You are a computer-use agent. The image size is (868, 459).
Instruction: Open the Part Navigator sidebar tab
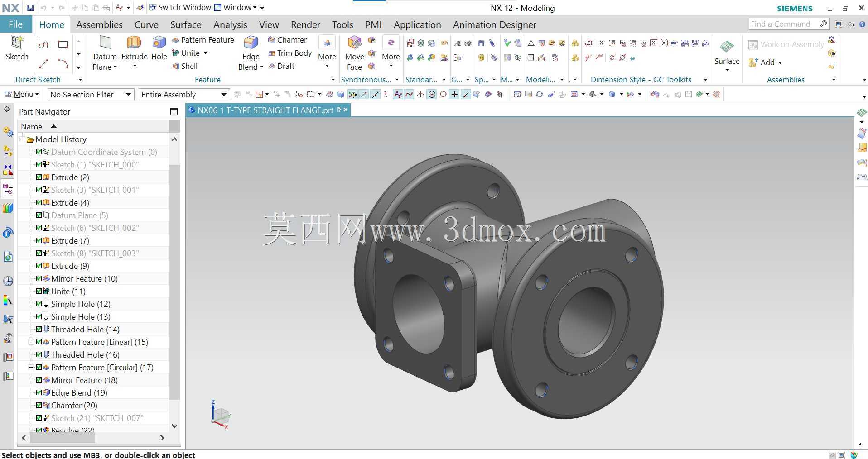[8, 189]
